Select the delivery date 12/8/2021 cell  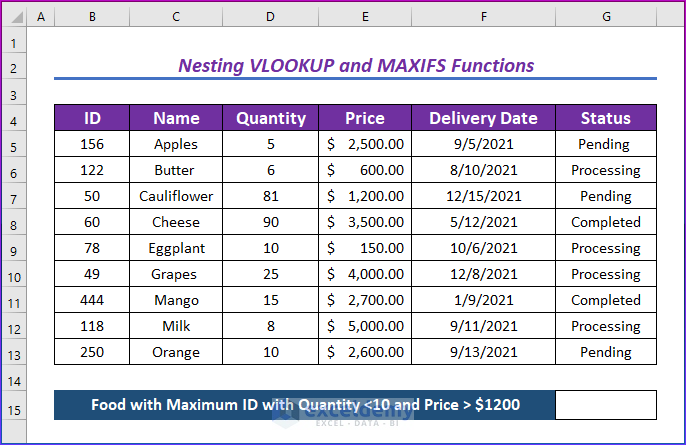click(483, 274)
